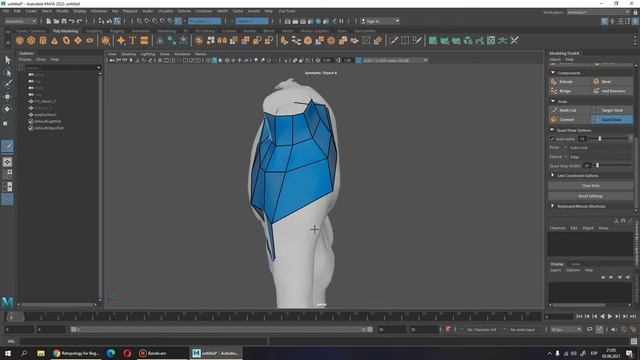Open the Outliner Display menu
The image size is (640, 360).
click(25, 60)
